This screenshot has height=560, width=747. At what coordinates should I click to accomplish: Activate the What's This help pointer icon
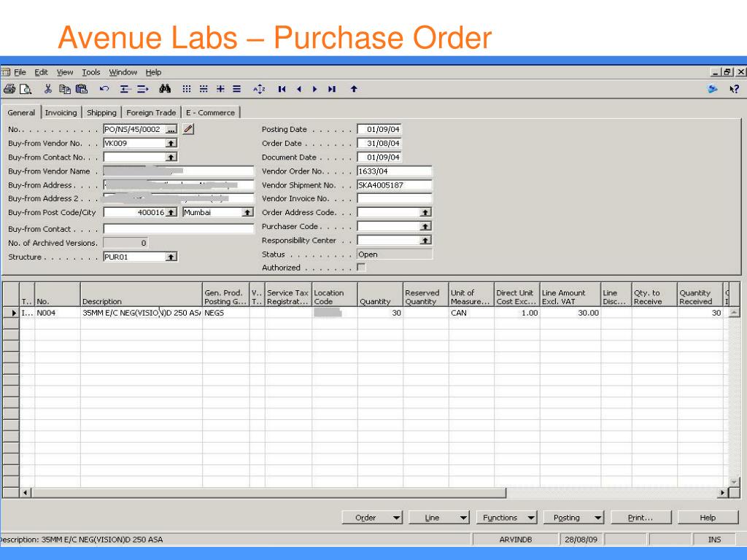pos(734,89)
